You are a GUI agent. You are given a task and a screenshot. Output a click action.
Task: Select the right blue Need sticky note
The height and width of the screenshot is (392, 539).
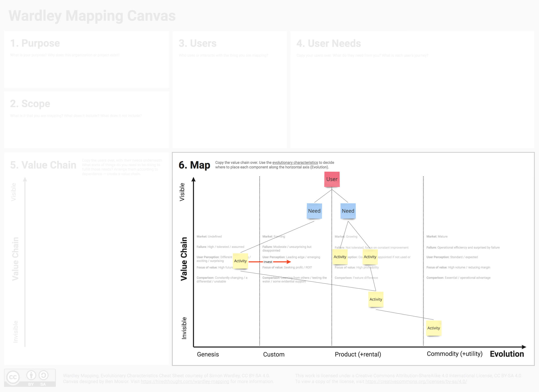point(348,211)
